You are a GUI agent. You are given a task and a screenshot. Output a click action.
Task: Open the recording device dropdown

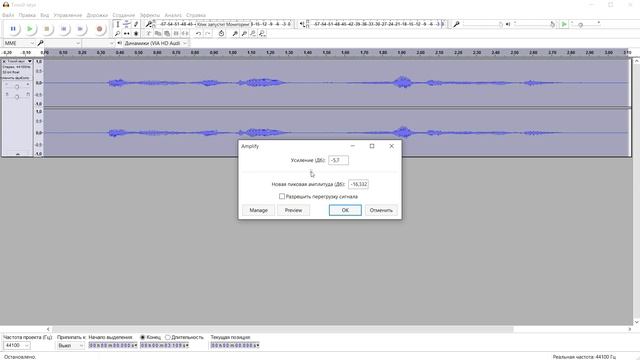pos(62,43)
